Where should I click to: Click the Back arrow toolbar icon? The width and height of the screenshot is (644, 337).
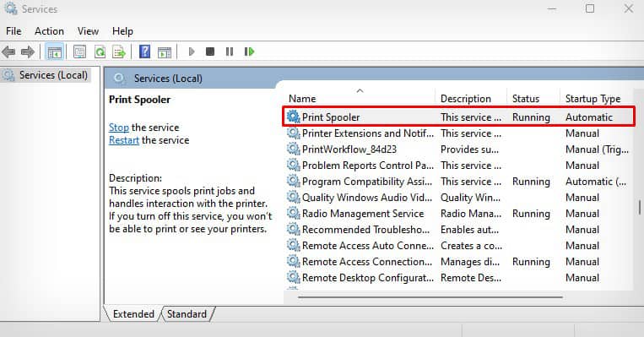point(8,52)
